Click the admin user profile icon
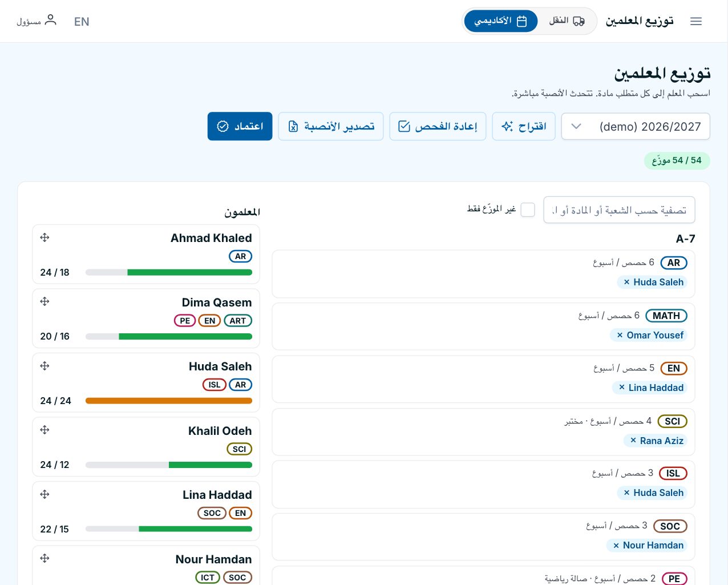 point(51,21)
